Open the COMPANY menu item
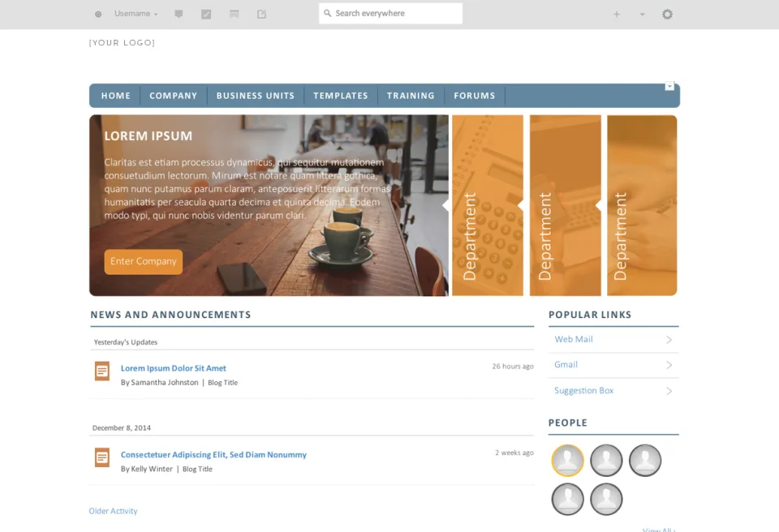The image size is (779, 532). 174,96
